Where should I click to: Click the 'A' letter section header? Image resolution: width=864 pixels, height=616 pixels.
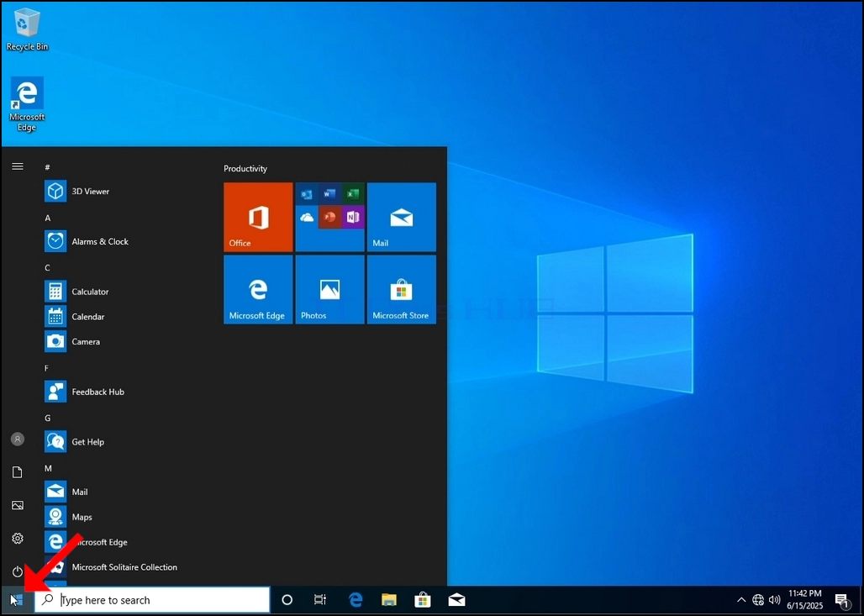pos(48,218)
